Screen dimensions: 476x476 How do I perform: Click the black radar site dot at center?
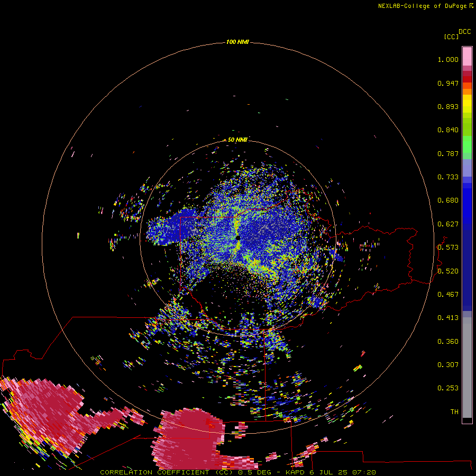click(238, 238)
